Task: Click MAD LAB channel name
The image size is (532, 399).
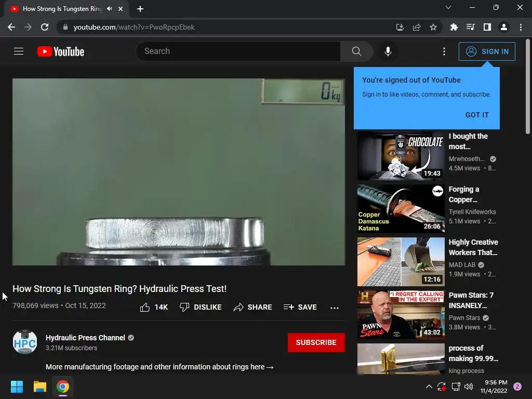Action: pos(462,265)
